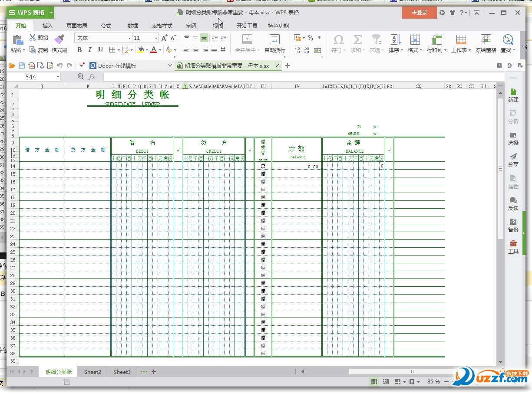Expand the fill color dropdown arrow
532x393 pixels.
[x=147, y=50]
